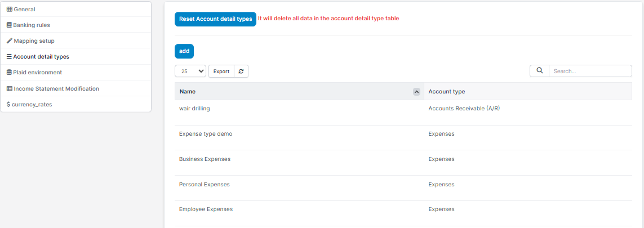644x228 pixels.
Task: Focus the Search input field
Action: tap(589, 71)
